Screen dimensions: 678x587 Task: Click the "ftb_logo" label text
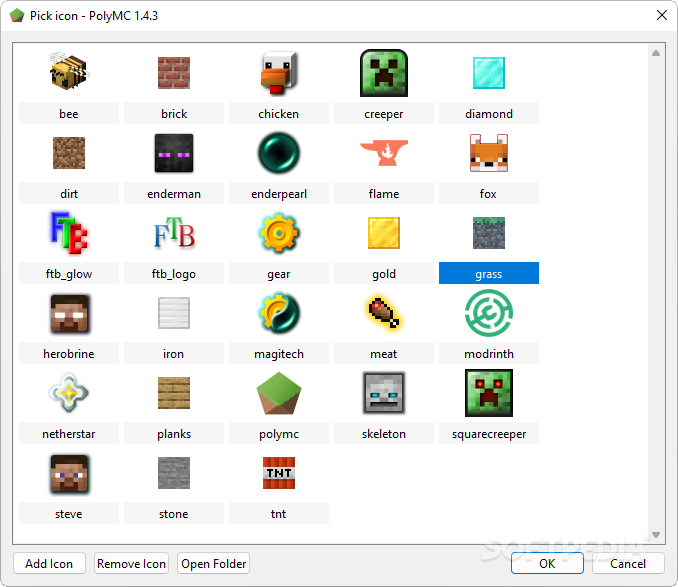[174, 274]
